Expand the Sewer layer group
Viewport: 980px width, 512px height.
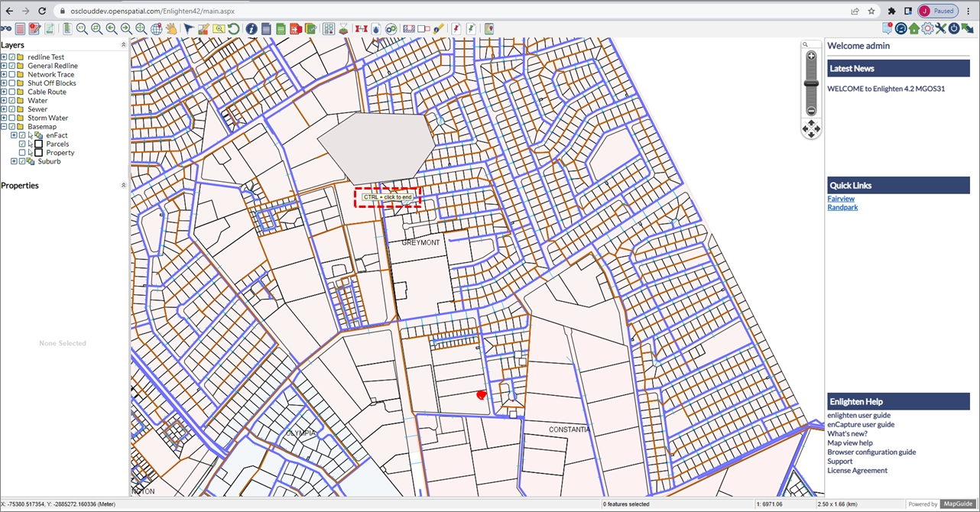tap(4, 109)
